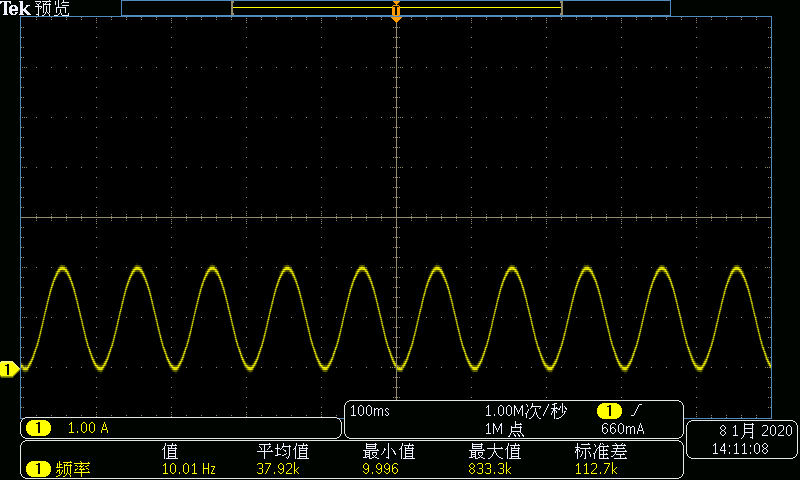Click the 1M 点 record length readout
800x480 pixels.
click(x=504, y=429)
